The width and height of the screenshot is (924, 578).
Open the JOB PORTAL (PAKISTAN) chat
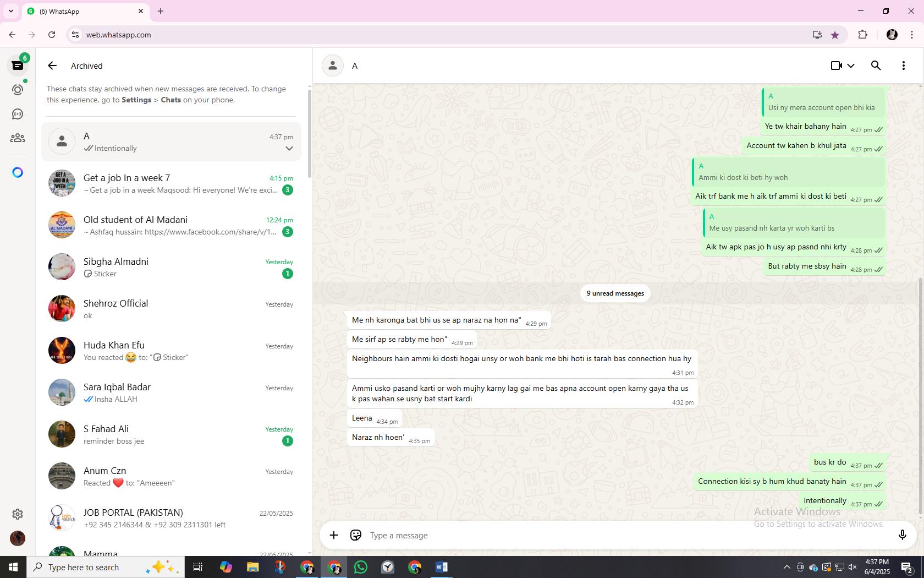[171, 518]
